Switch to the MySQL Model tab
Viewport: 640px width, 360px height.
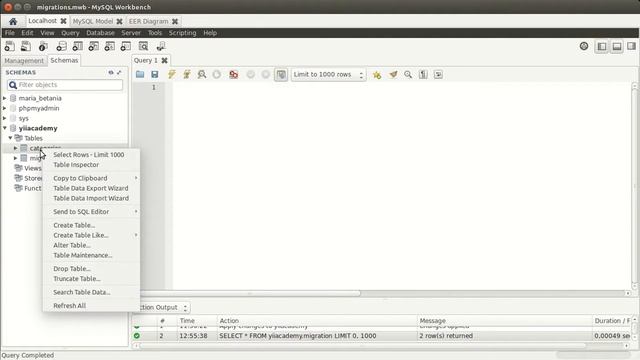coord(93,21)
